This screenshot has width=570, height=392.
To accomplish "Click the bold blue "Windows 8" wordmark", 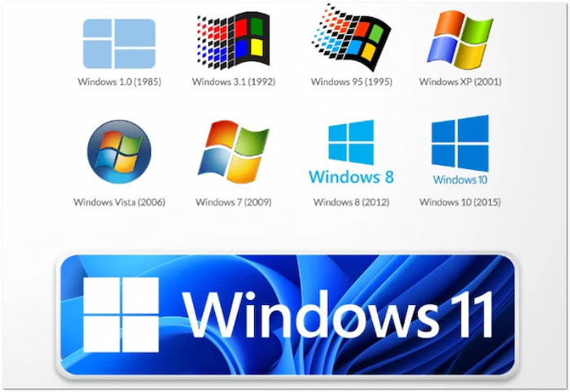I will (351, 176).
